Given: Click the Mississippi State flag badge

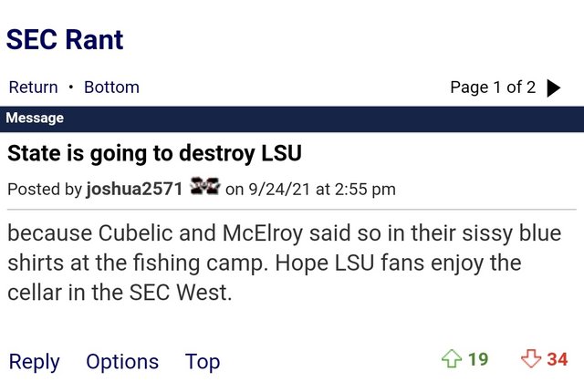Looking at the screenshot, I should click(x=204, y=186).
